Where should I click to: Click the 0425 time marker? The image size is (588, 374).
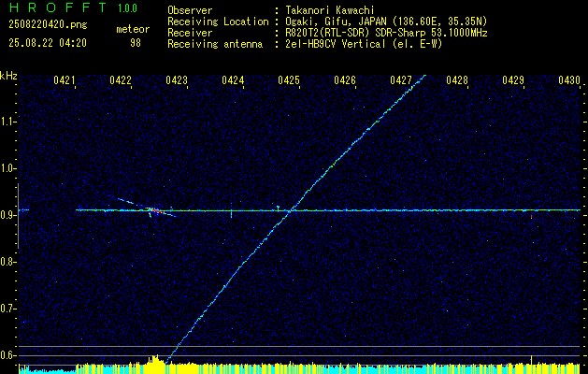(x=289, y=79)
